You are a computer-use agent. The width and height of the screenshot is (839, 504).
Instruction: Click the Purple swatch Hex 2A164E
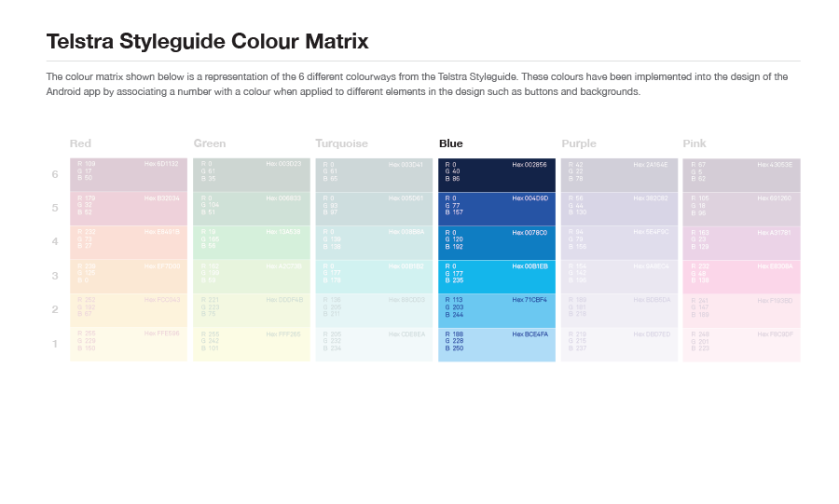(619, 175)
